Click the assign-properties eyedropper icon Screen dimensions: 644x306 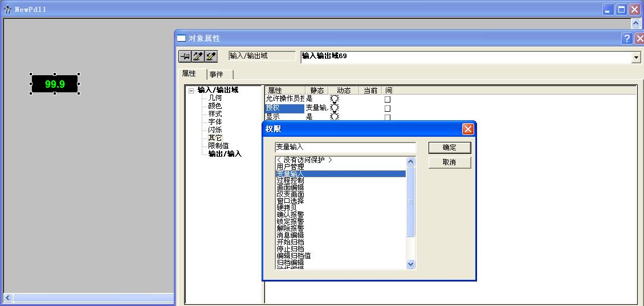211,56
